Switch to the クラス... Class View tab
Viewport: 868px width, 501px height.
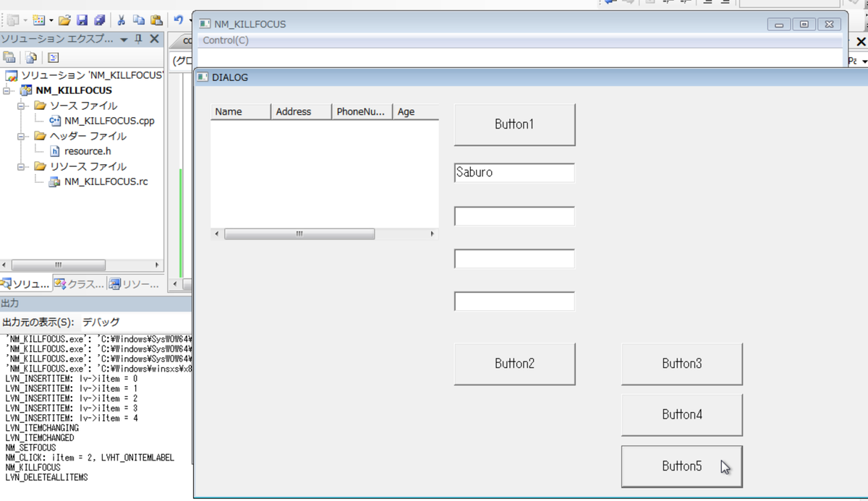point(80,284)
